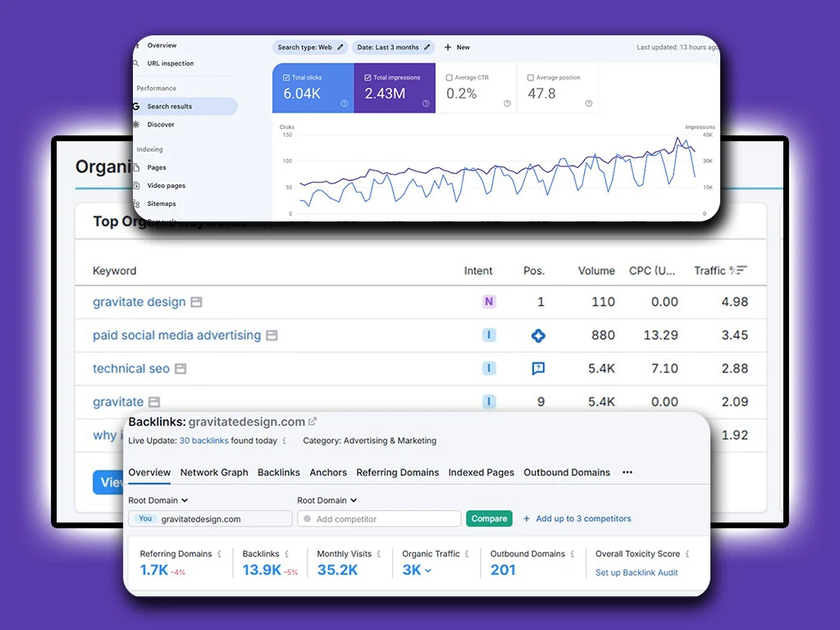Open external link icon beside gravitatedesign.com
The width and height of the screenshot is (840, 630).
[x=313, y=422]
